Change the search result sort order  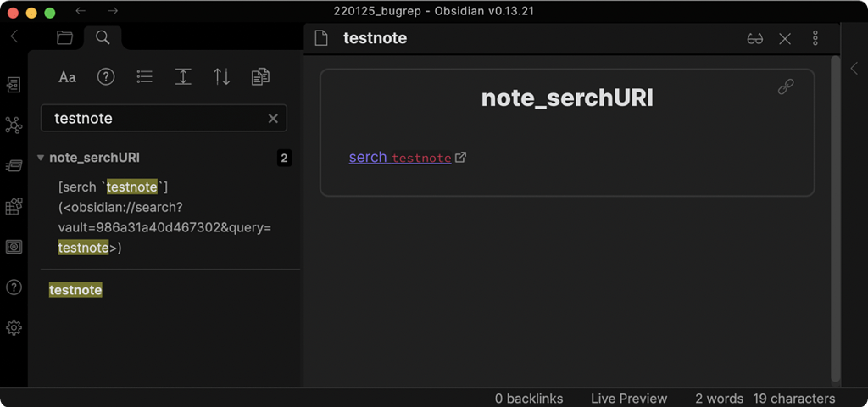222,77
